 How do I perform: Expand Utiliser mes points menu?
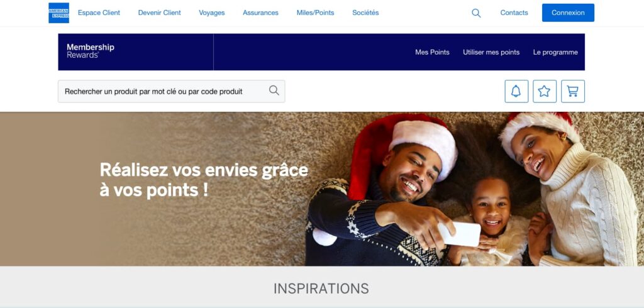point(491,52)
